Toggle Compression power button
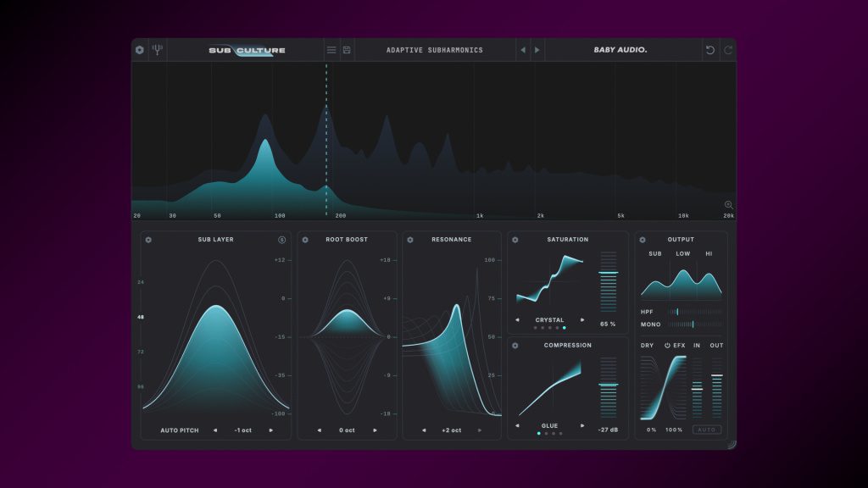The height and width of the screenshot is (488, 868). click(x=515, y=346)
